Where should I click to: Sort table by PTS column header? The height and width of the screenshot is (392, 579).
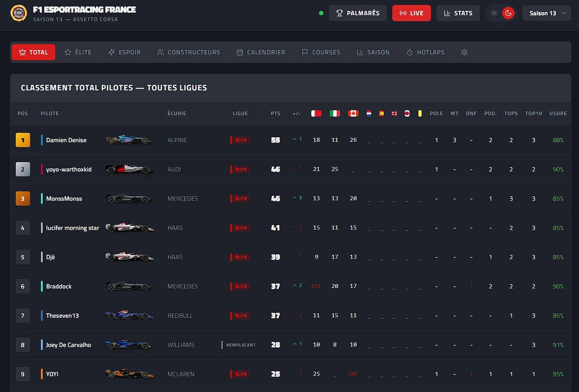[275, 113]
